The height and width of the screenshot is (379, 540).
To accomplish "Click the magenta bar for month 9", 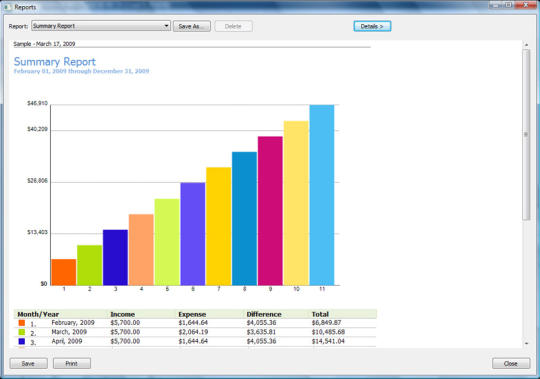I will [270, 211].
